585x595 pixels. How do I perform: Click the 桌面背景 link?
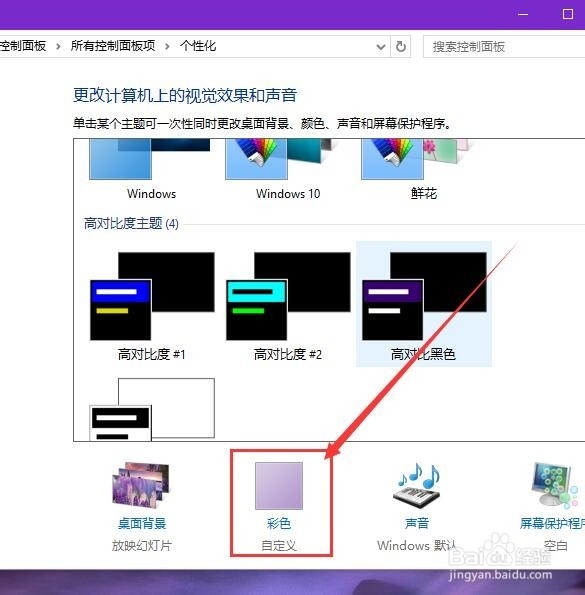click(142, 524)
